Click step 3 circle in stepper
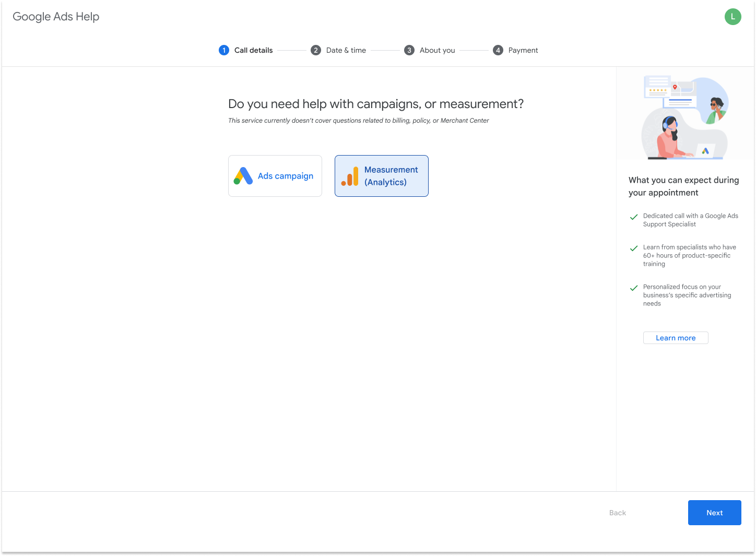Viewport: 756px width, 556px height. pyautogui.click(x=409, y=50)
